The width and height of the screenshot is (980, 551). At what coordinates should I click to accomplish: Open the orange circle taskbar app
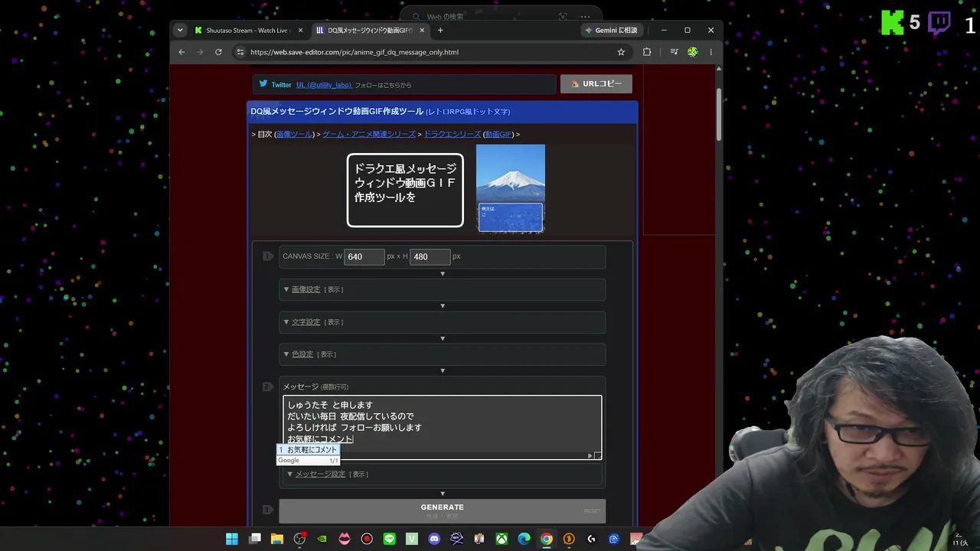tap(569, 539)
